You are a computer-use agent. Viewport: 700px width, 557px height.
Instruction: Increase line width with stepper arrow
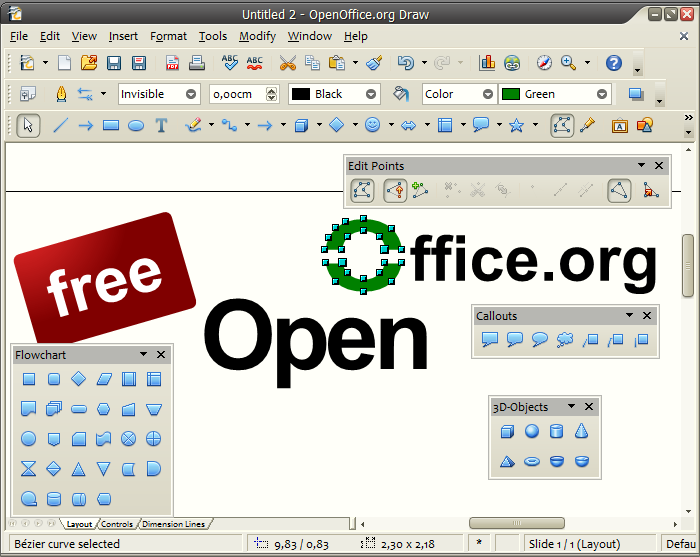(x=271, y=90)
